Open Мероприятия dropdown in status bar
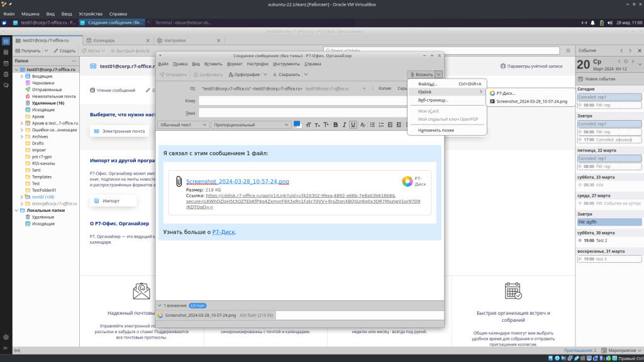 click(621, 351)
